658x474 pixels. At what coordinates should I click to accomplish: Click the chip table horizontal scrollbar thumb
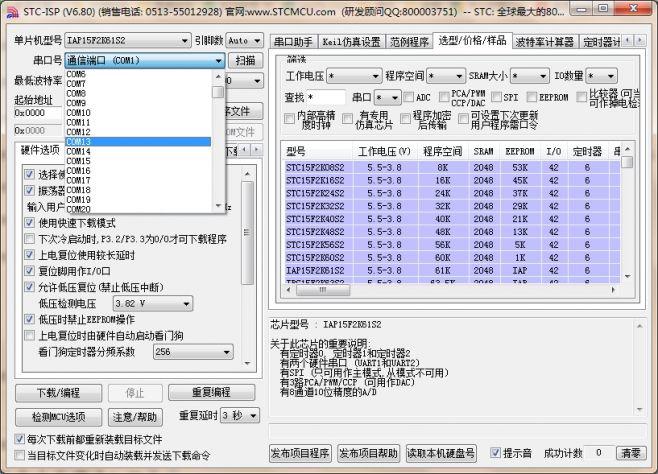[323, 290]
